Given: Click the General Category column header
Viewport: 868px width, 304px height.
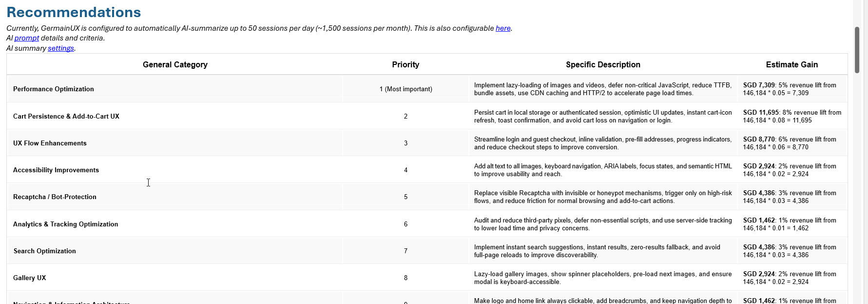Looking at the screenshot, I should (x=175, y=64).
